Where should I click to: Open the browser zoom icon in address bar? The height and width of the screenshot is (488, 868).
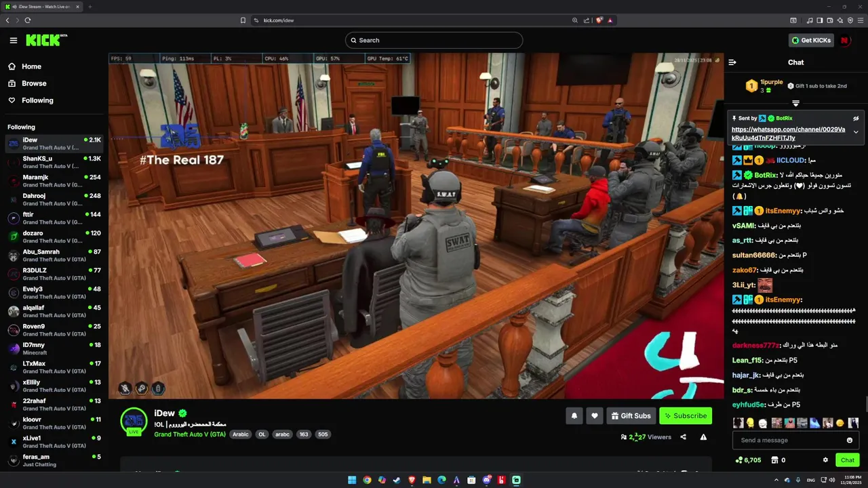[575, 20]
